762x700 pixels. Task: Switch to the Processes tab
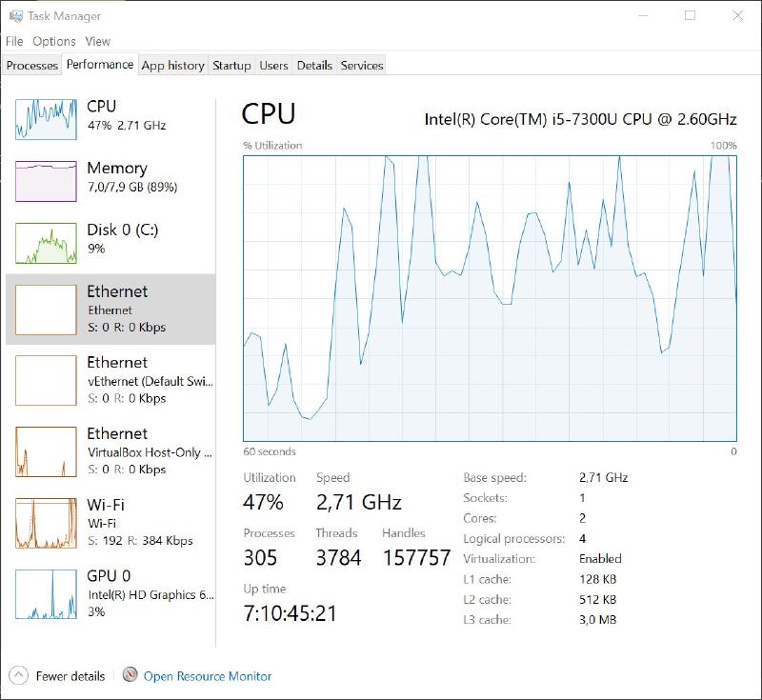[30, 65]
